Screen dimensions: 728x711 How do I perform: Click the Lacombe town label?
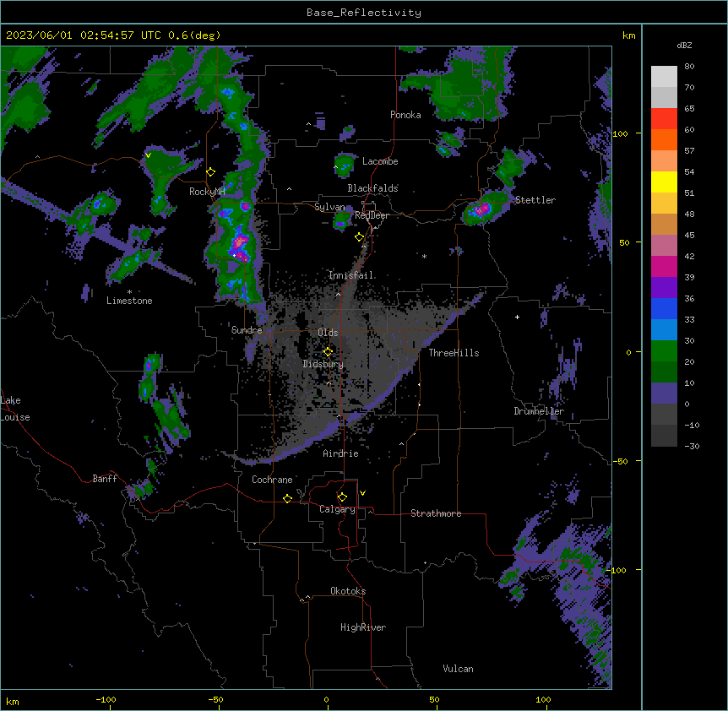coord(380,161)
